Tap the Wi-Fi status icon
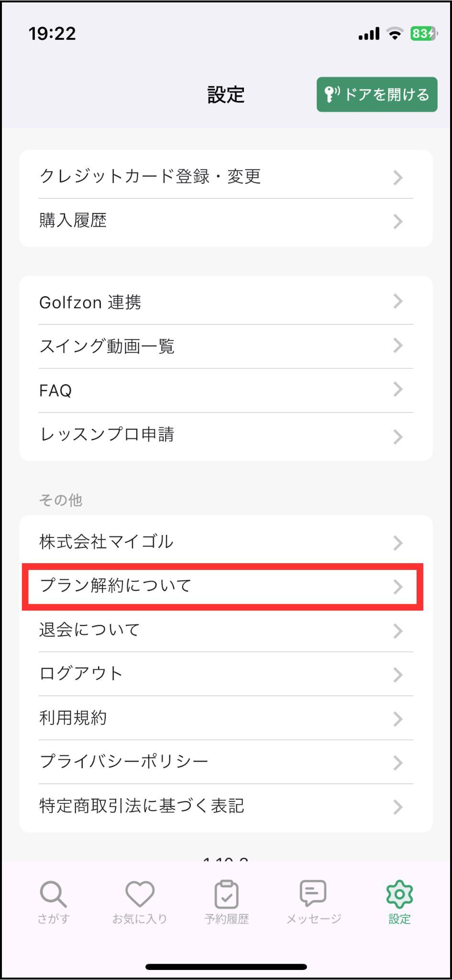 395,33
